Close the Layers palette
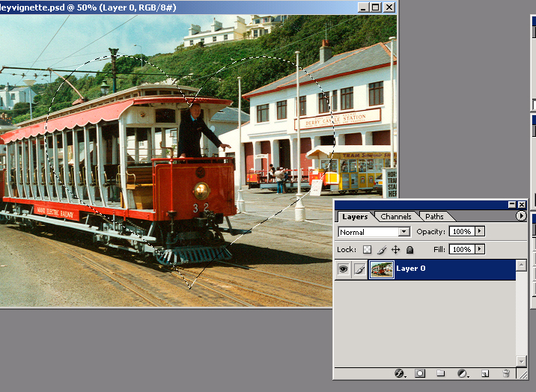The height and width of the screenshot is (392, 536). pos(521,204)
